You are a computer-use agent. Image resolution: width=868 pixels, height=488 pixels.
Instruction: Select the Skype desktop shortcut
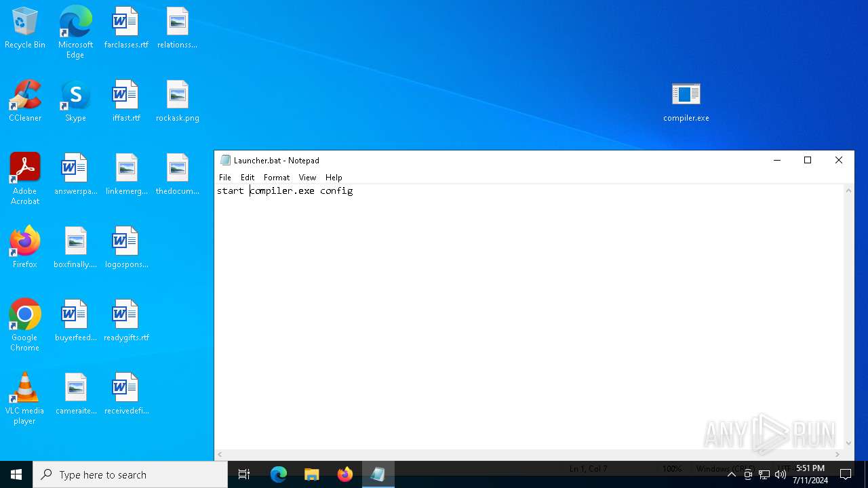coord(75,102)
